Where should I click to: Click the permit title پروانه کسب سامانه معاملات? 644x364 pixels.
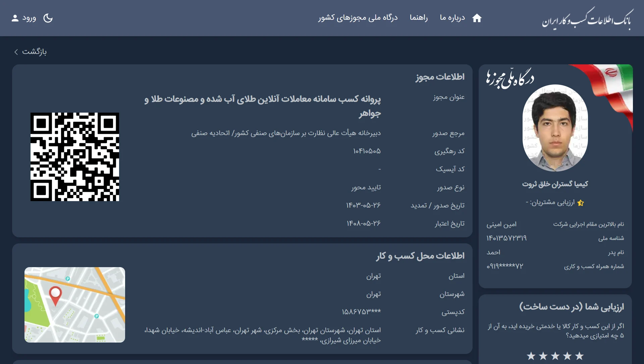pos(263,106)
